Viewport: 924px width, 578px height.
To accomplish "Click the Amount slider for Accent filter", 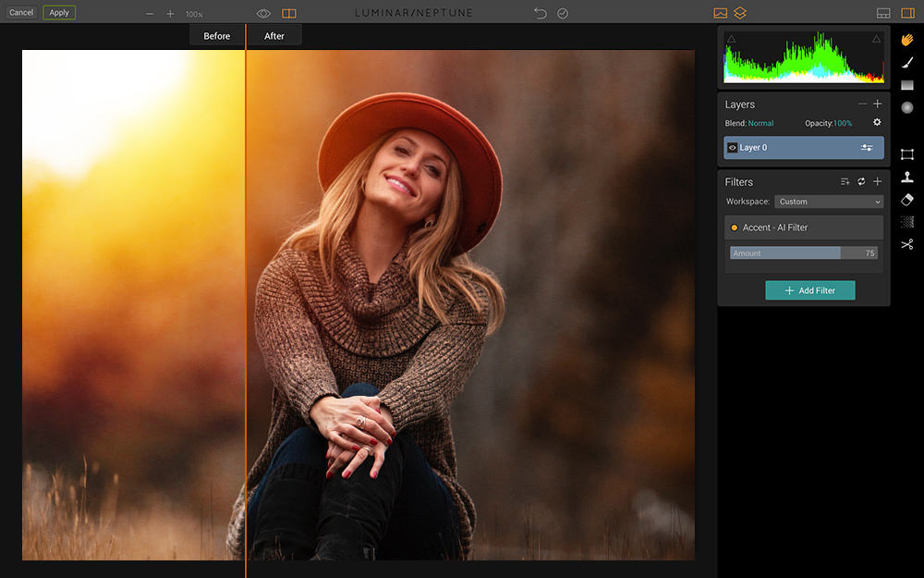I will coord(803,253).
